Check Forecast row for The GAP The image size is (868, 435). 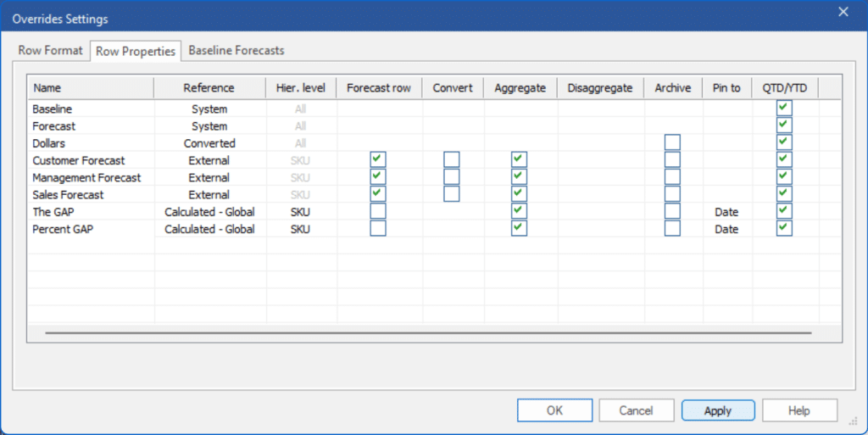[x=378, y=211]
